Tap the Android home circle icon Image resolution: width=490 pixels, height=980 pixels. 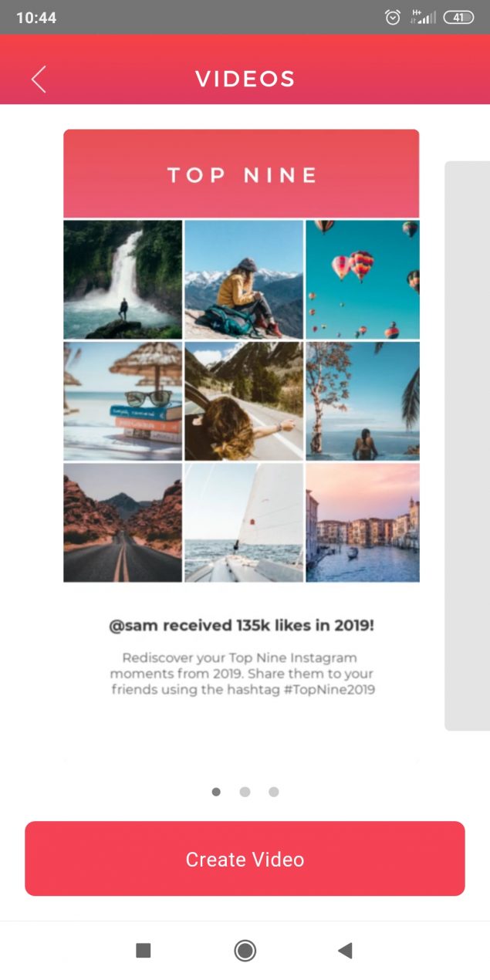tap(245, 951)
